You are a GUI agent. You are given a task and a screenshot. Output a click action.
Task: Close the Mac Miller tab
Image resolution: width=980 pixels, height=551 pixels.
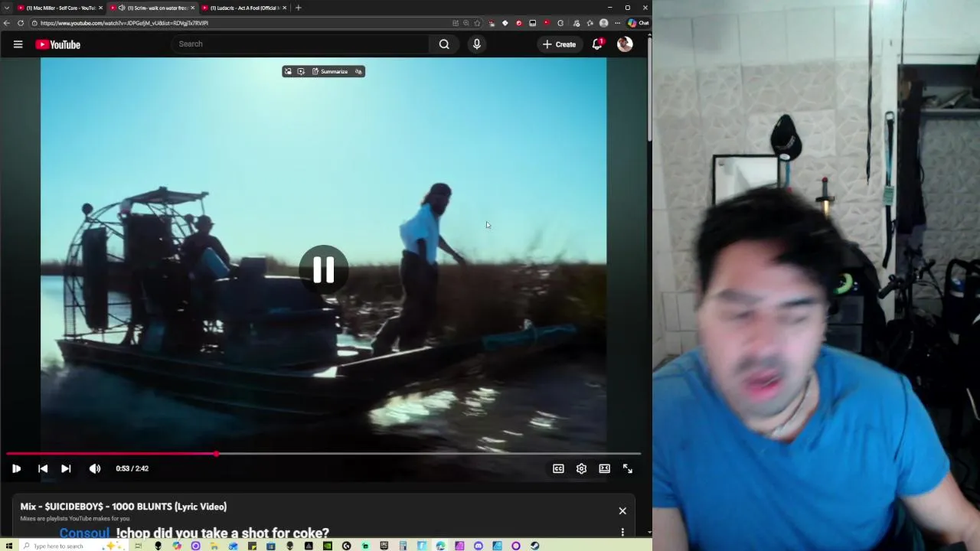coord(100,8)
